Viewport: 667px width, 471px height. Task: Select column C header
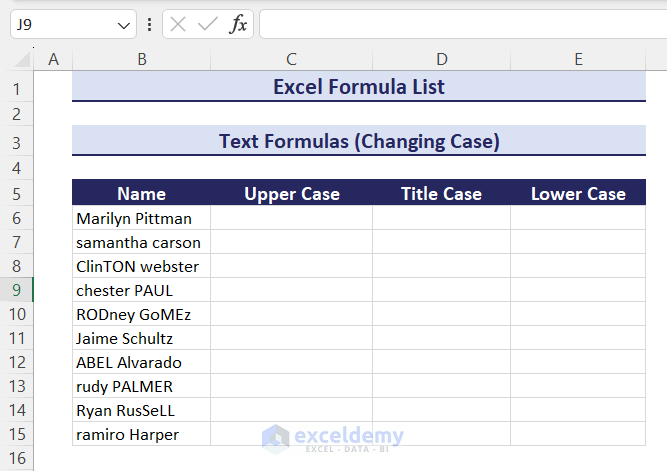[x=291, y=60]
